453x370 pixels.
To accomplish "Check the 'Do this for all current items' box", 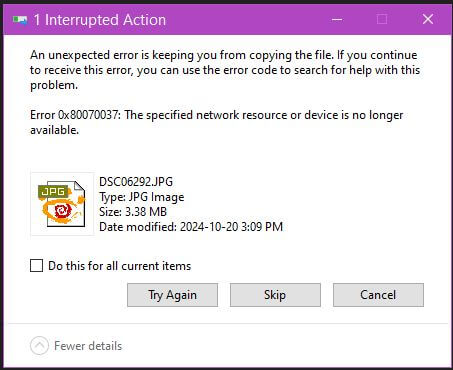I will click(x=37, y=266).
